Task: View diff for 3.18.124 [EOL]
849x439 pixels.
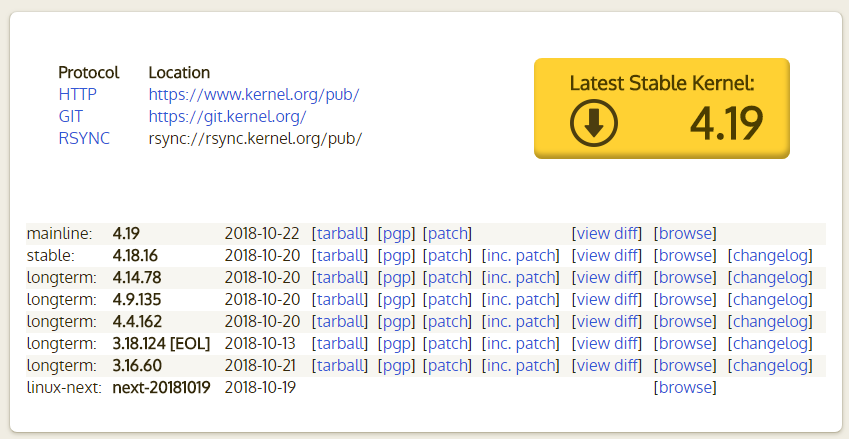Action: pos(606,344)
